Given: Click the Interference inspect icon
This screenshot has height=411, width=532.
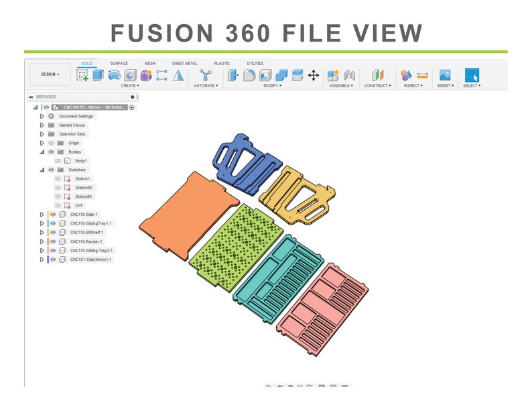Looking at the screenshot, I should 406,75.
